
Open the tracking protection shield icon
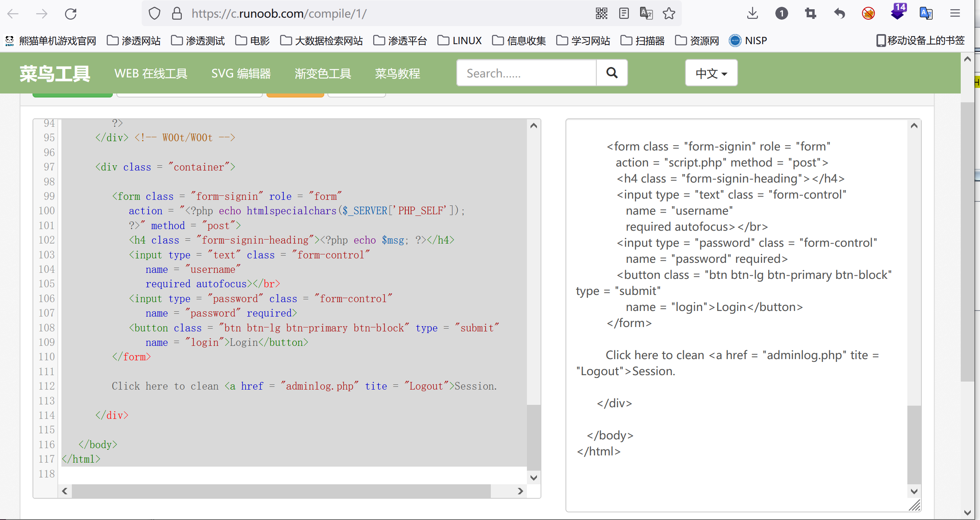(155, 14)
